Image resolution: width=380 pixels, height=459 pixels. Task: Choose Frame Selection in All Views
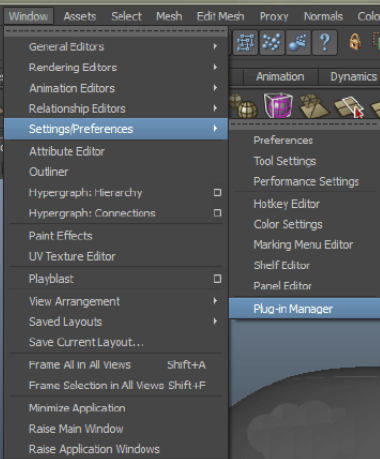(x=116, y=385)
